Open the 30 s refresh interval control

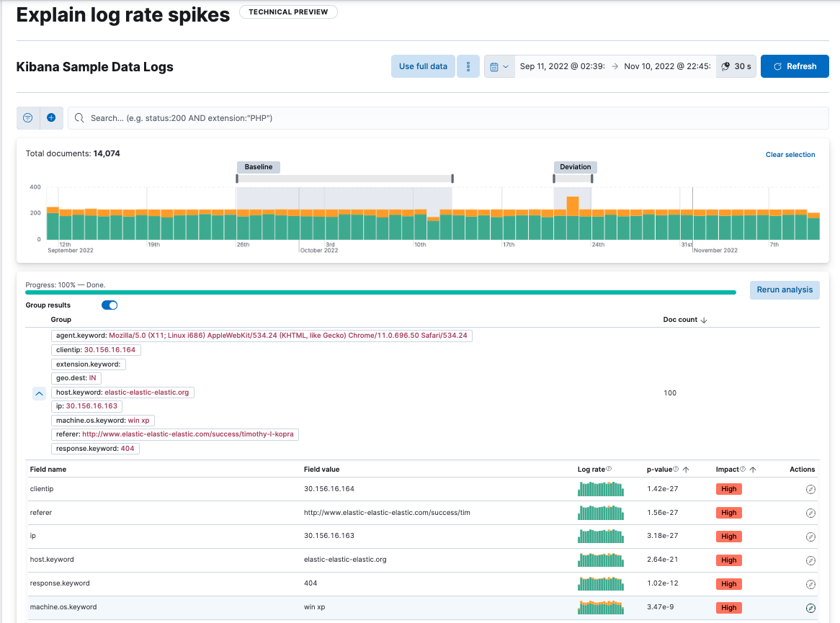(x=736, y=66)
